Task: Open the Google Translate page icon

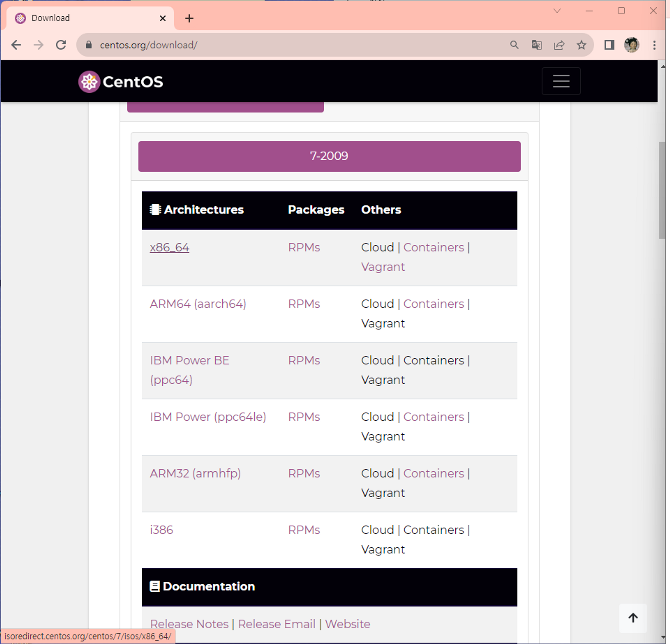Action: point(536,45)
